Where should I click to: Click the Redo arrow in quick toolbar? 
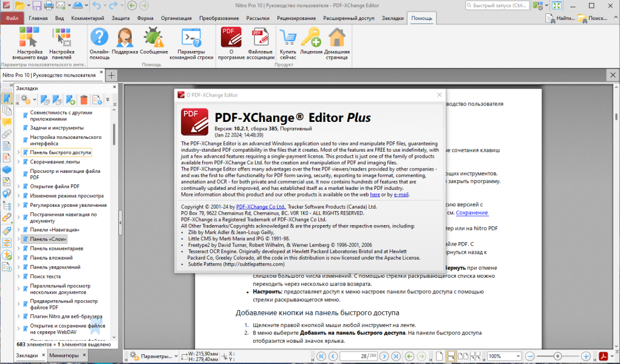tap(113, 5)
